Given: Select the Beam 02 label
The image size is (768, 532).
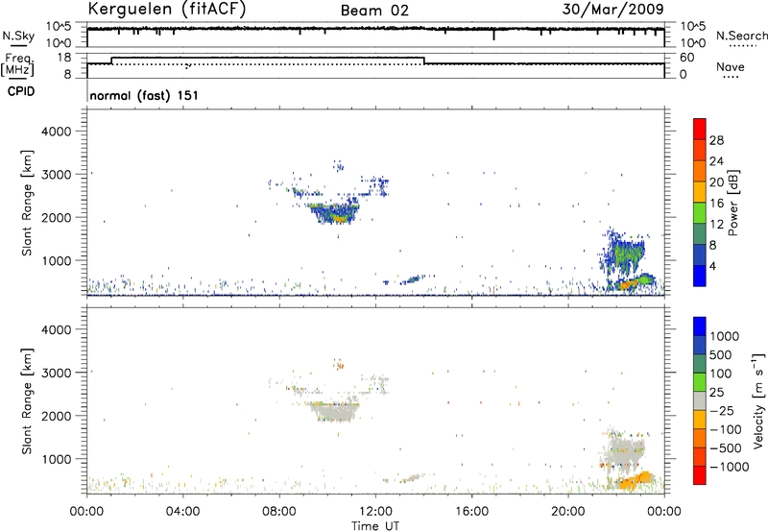Looking at the screenshot, I should point(374,11).
